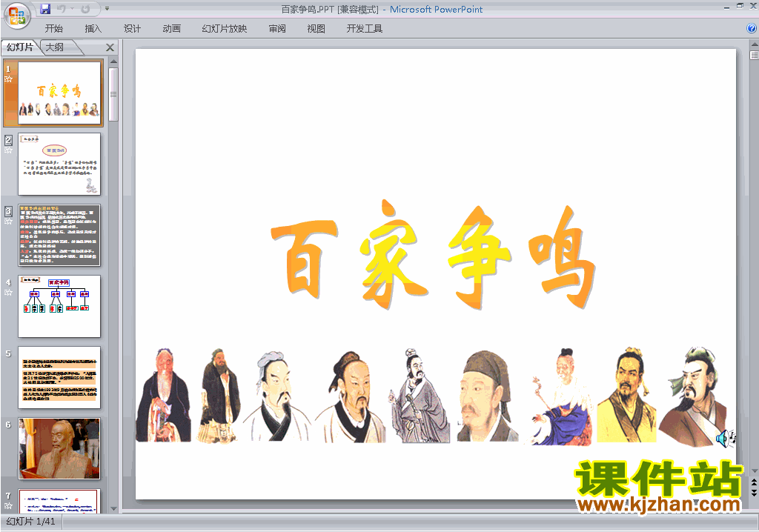This screenshot has height=532, width=759.
Task: Select the 百家争鸣 WordArt title on slide
Action: point(433,255)
